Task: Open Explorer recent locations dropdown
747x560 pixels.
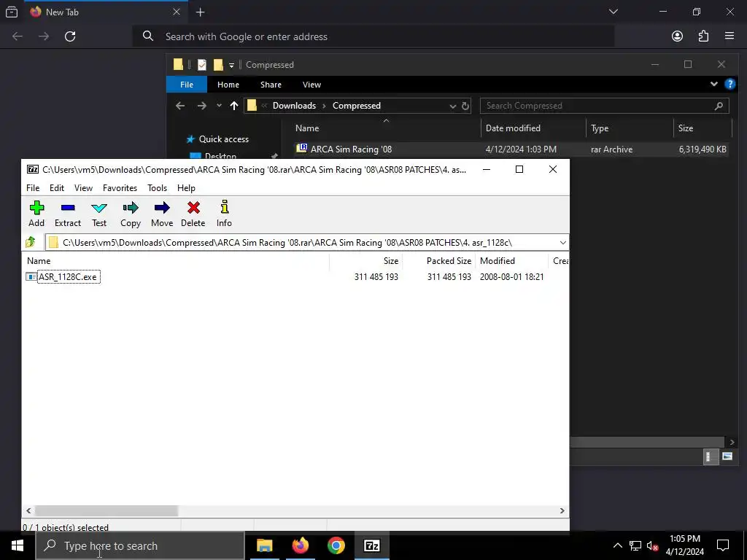Action: (x=219, y=106)
